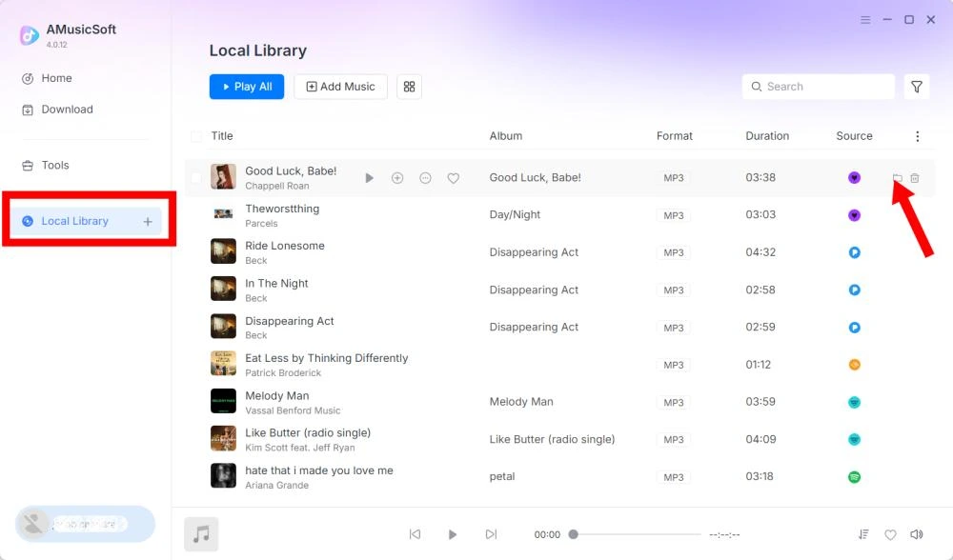Click the source icon for In The Night
Image resolution: width=953 pixels, height=560 pixels.
tap(855, 290)
